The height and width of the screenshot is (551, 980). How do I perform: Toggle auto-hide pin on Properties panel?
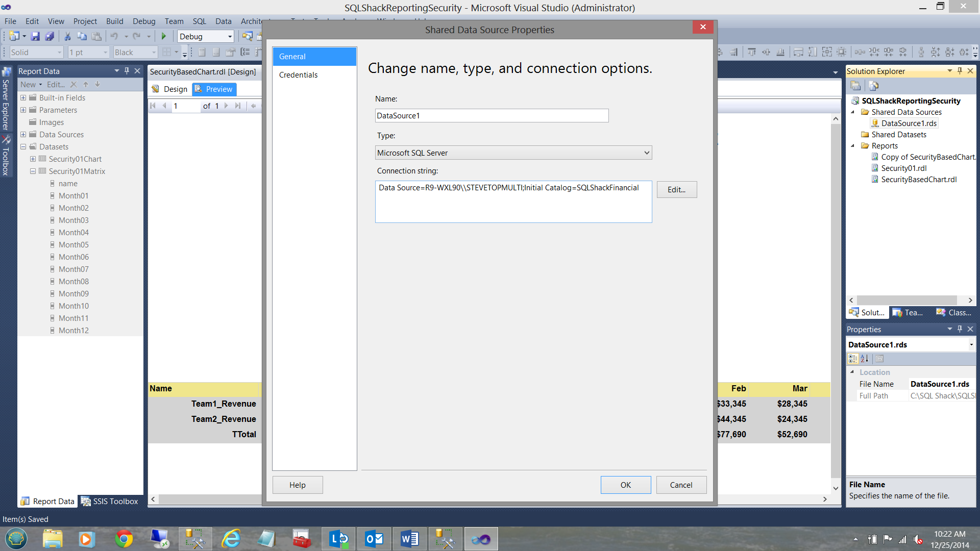pyautogui.click(x=960, y=329)
